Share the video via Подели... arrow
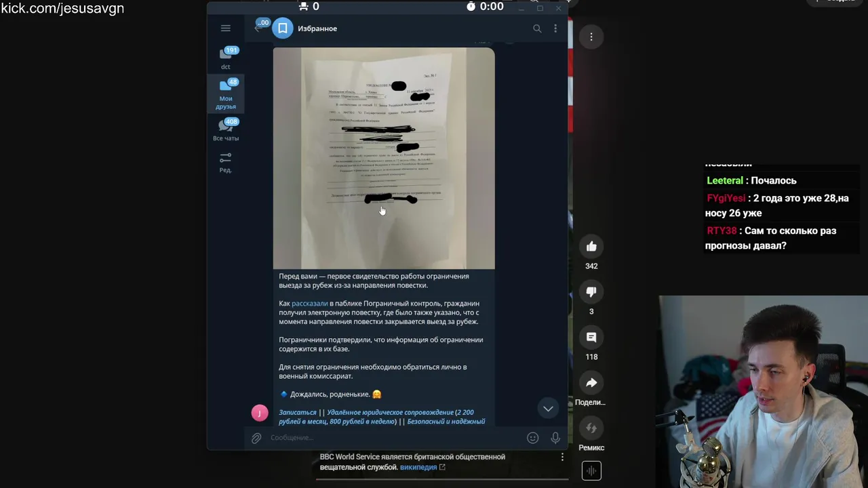868x488 pixels. tap(591, 382)
